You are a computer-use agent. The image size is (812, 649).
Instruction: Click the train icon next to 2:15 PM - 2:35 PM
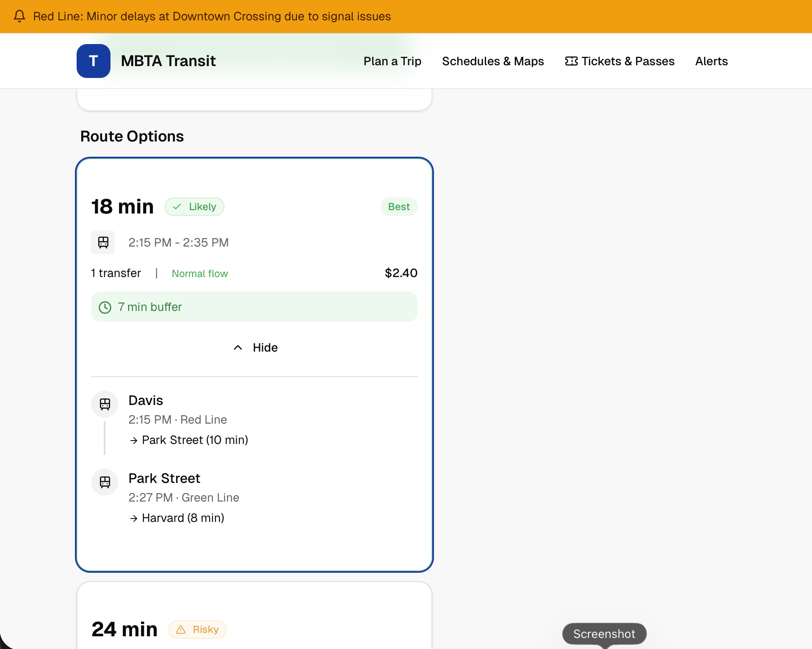tap(103, 242)
